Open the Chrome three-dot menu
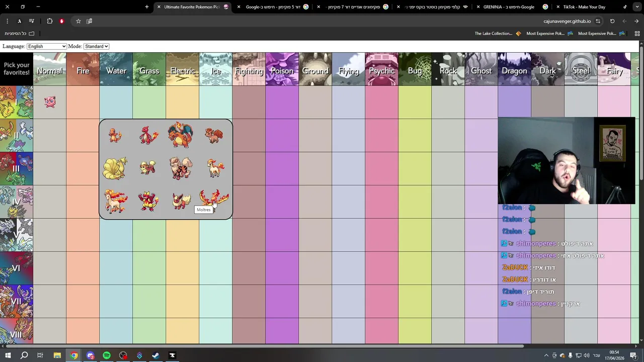 tap(7, 21)
